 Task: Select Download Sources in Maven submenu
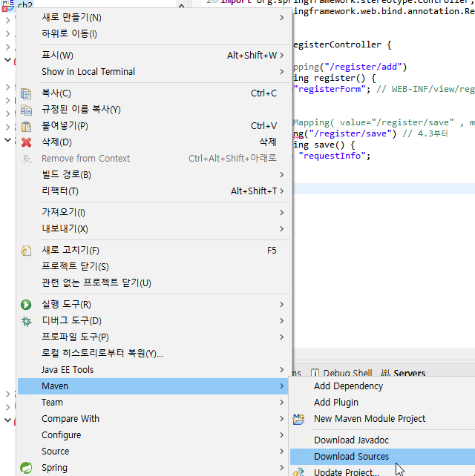(x=383, y=457)
